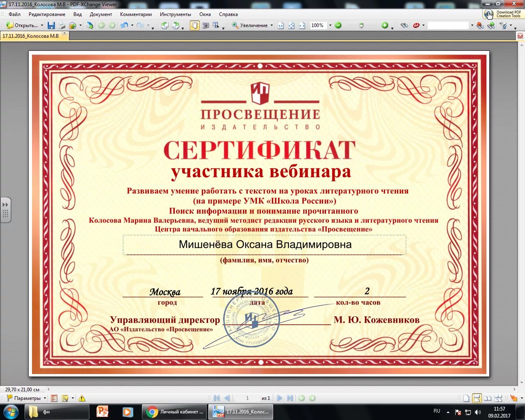Open Chrome Личный кабинет taskbar item
Viewport: 525px width, 420px height.
(175, 412)
